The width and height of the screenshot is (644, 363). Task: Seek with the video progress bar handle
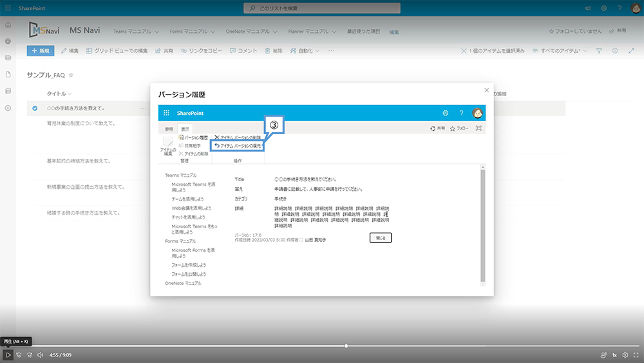coord(346,346)
